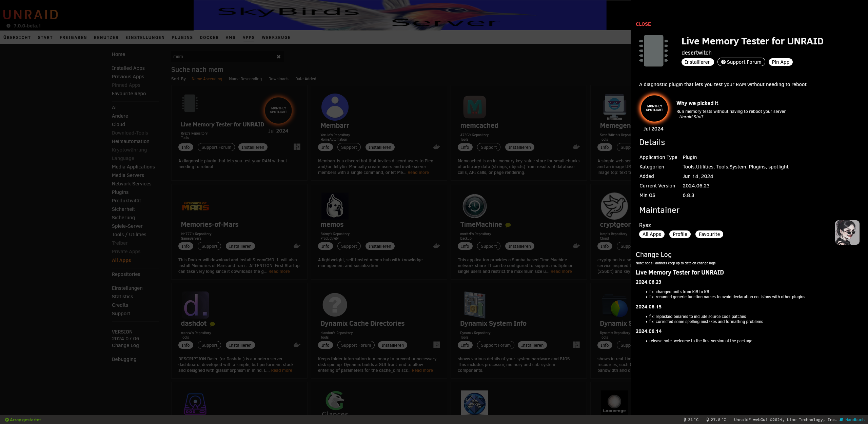Select the EINSTELLUNGEN tab
868x424 pixels.
145,38
